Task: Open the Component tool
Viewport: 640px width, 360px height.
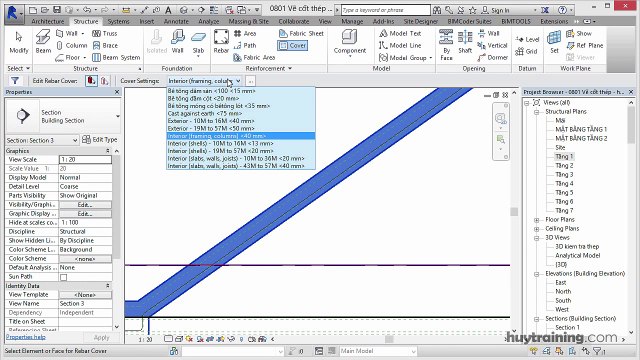Action: pos(350,42)
